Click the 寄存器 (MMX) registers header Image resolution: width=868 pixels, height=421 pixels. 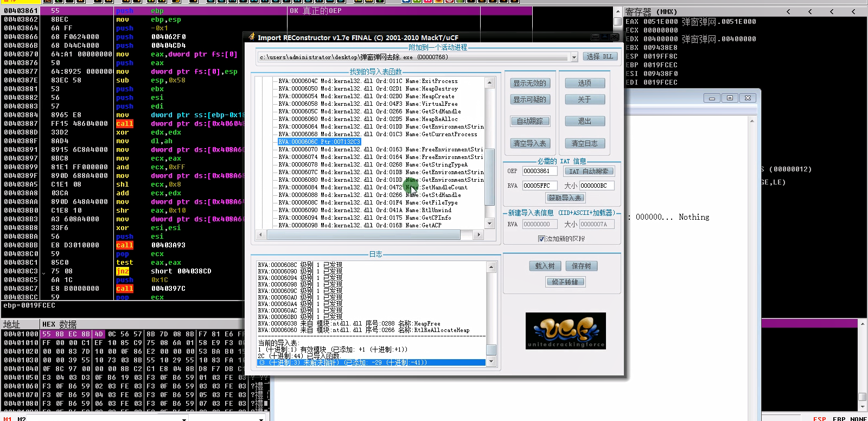click(x=652, y=11)
